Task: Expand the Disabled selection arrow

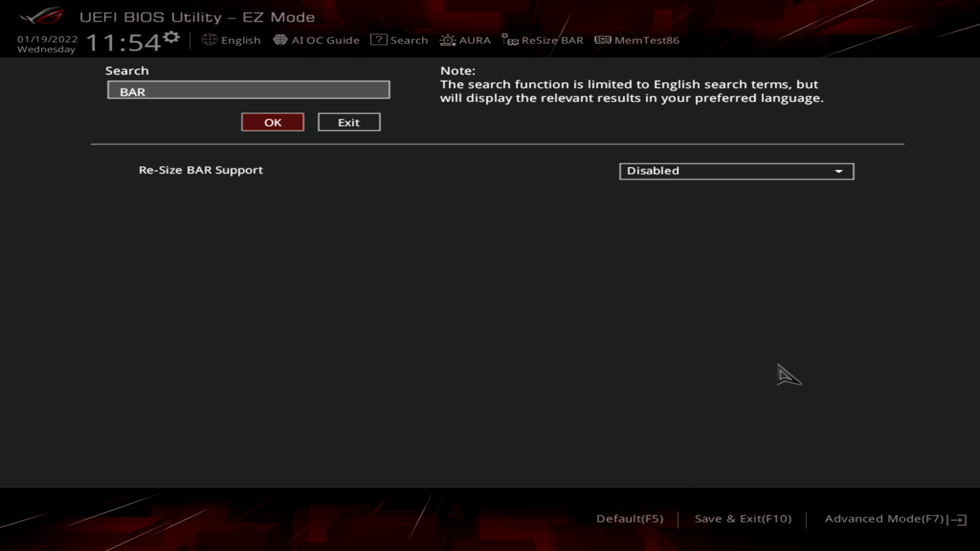Action: point(840,171)
